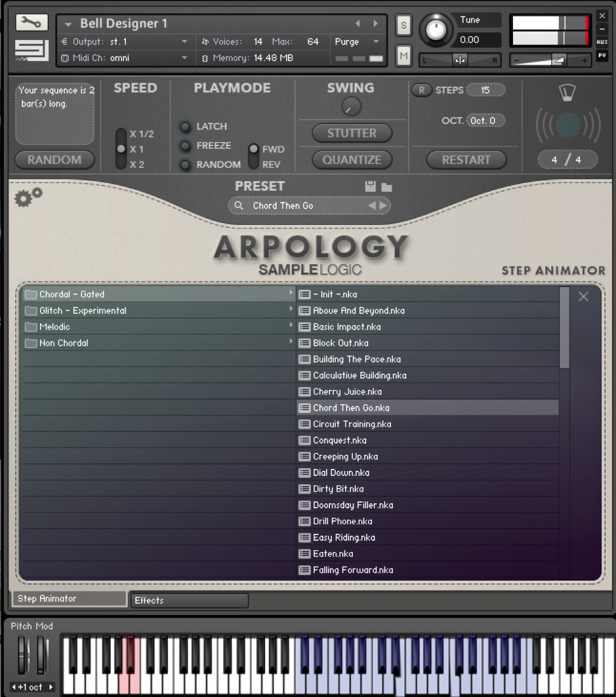
Task: Click the preset search magnifier icon
Action: pos(238,206)
